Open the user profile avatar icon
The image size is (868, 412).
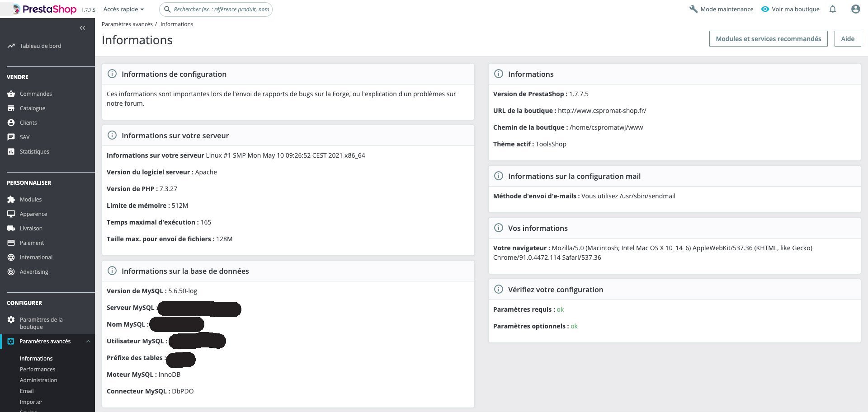point(855,9)
